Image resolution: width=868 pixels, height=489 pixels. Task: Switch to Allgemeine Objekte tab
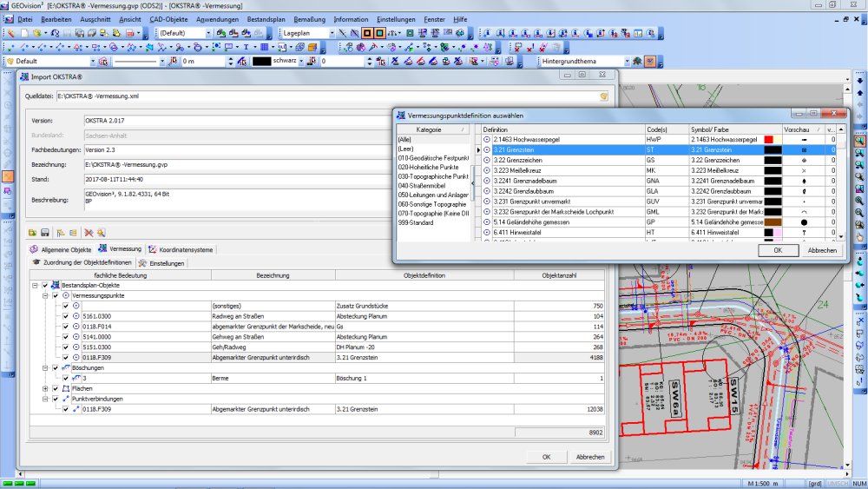pos(61,250)
